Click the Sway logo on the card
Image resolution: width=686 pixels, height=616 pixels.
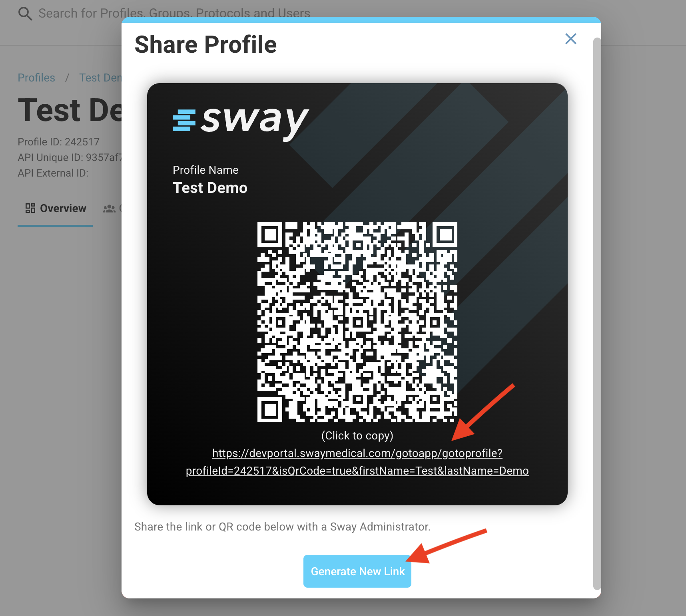tap(241, 122)
